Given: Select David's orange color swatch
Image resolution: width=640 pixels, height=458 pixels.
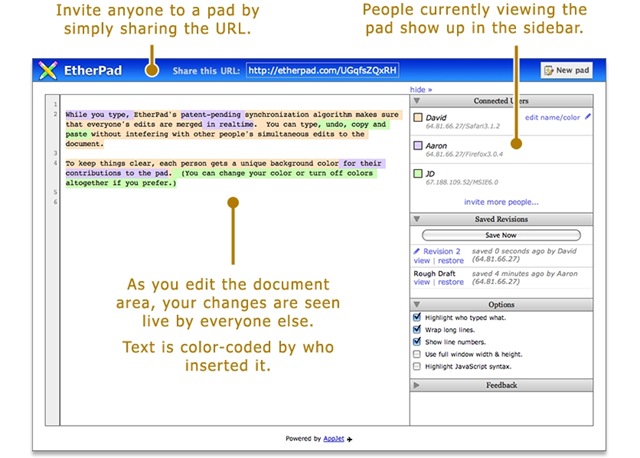Looking at the screenshot, I should point(419,118).
